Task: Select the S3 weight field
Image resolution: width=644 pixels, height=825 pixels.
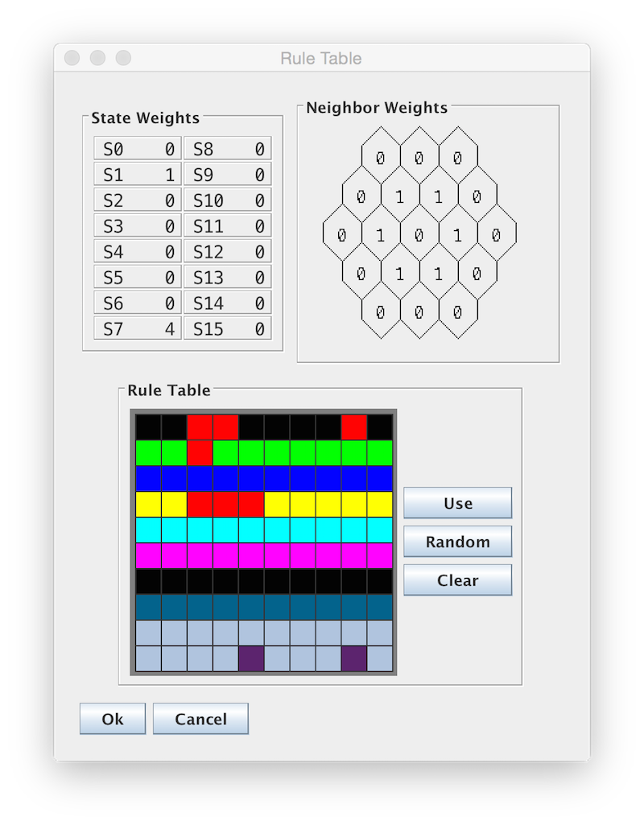Action: pos(138,225)
